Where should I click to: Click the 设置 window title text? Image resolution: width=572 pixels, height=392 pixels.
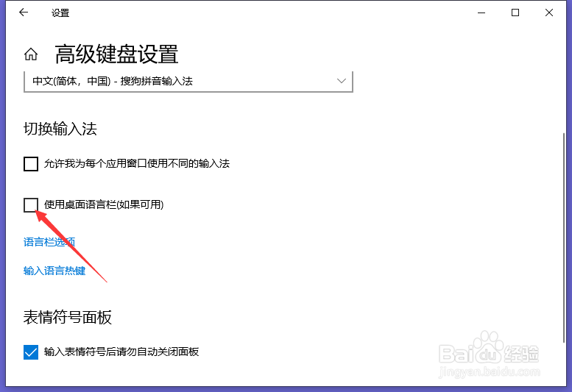pos(60,13)
